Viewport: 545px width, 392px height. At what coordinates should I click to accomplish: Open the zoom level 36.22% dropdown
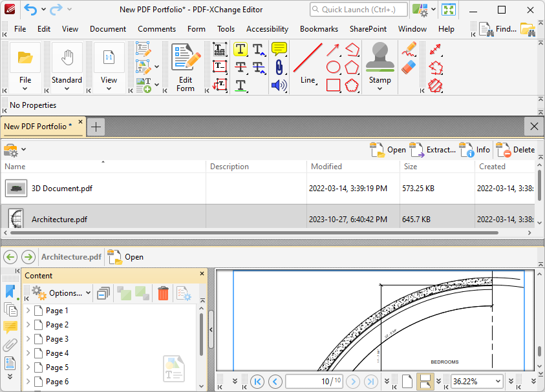(498, 382)
